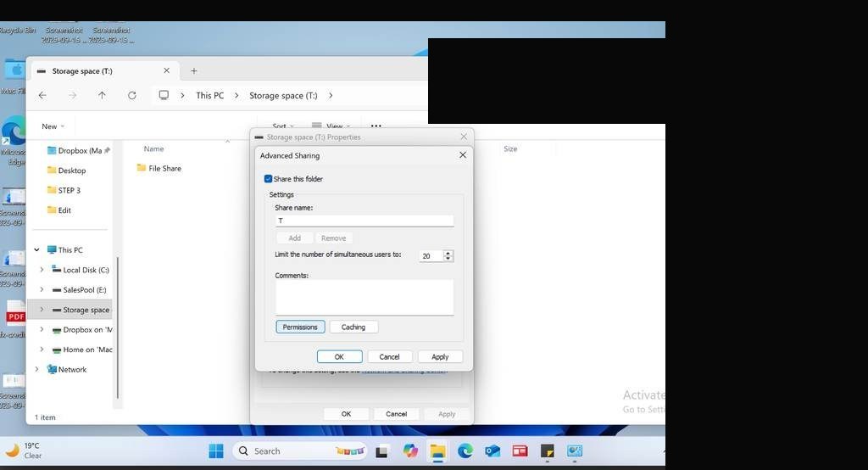868x470 pixels.
Task: Expand the chevron after Storage space (T:) breadcrumb
Action: 331,95
